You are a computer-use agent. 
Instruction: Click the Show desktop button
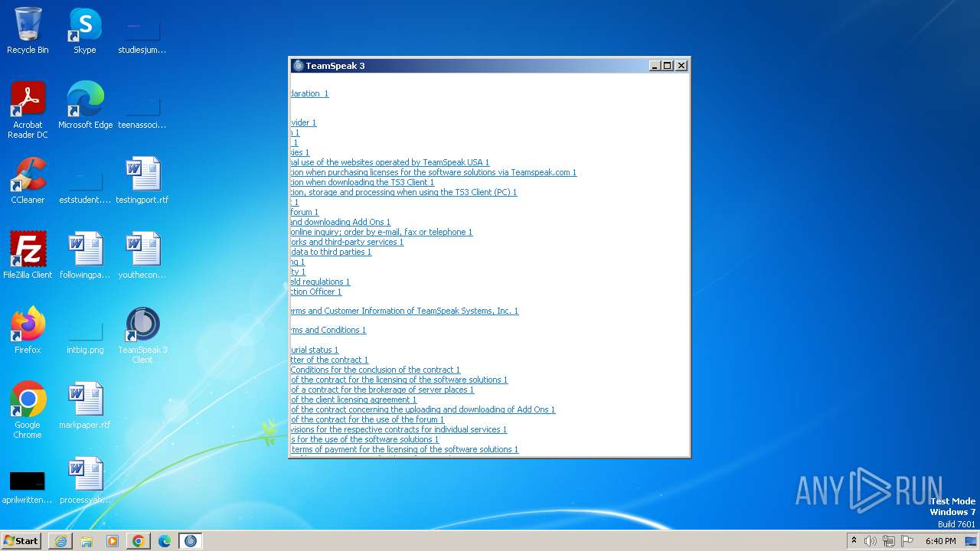[x=972, y=541]
